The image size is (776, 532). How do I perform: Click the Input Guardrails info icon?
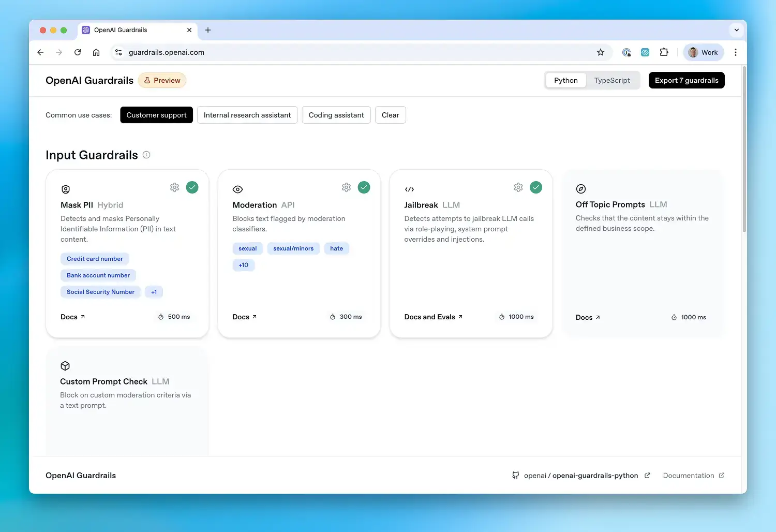click(146, 154)
